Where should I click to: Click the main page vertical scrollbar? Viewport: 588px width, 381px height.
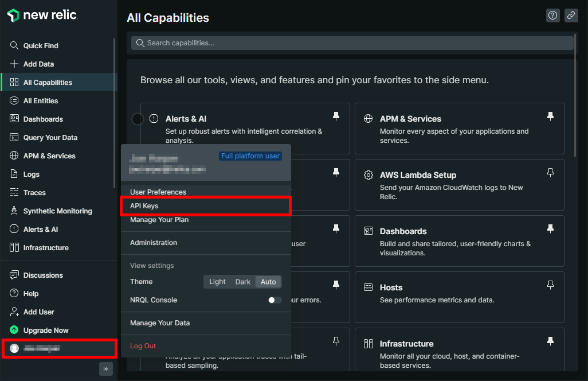coord(575,96)
